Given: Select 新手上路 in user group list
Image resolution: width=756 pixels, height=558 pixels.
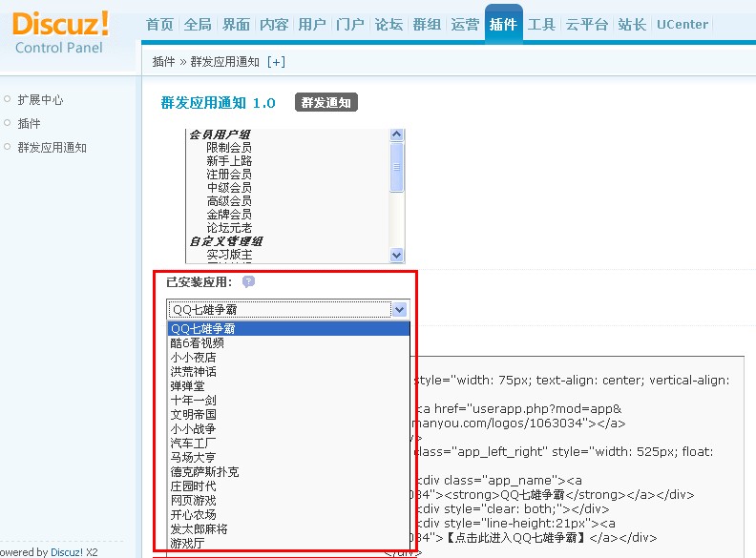Looking at the screenshot, I should (229, 161).
